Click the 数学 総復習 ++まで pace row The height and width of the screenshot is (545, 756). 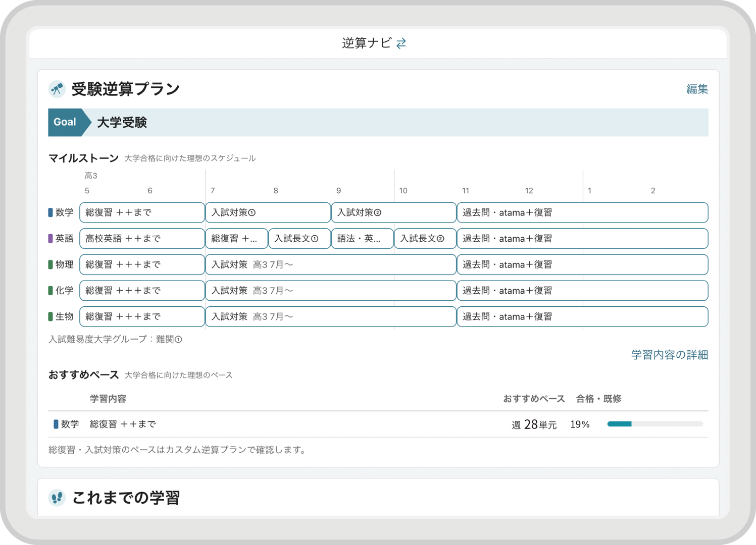click(123, 424)
